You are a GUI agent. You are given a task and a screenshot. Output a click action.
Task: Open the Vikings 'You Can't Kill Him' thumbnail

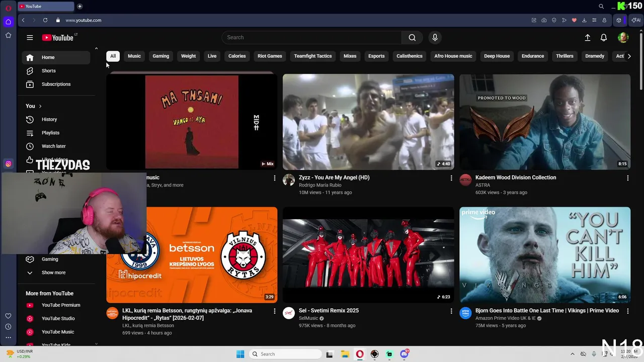(545, 255)
